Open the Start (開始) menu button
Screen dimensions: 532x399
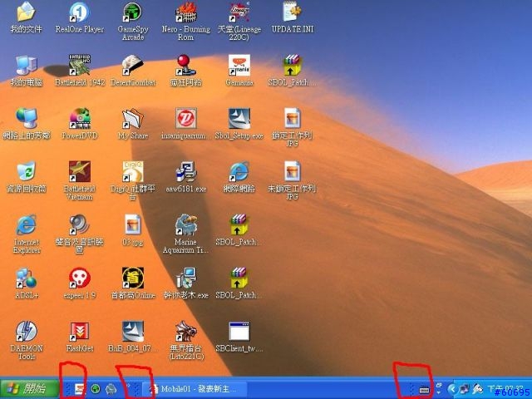point(30,388)
